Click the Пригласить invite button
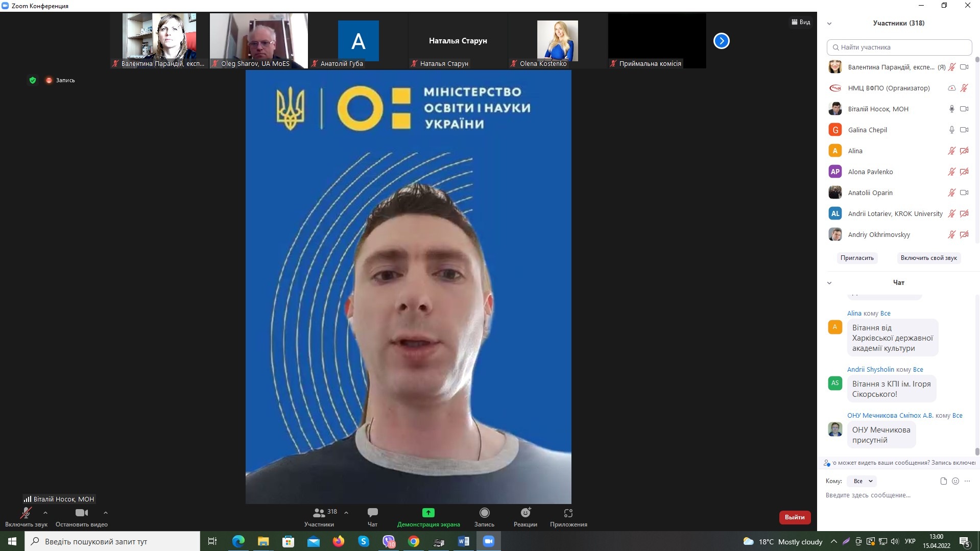Screen dimensions: 980x551 pos(857,258)
